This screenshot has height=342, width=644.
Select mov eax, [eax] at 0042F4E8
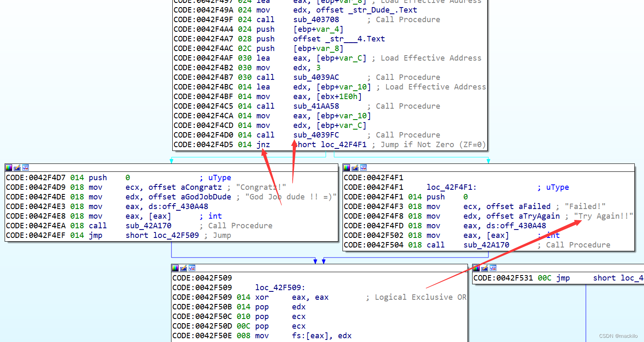coord(130,216)
